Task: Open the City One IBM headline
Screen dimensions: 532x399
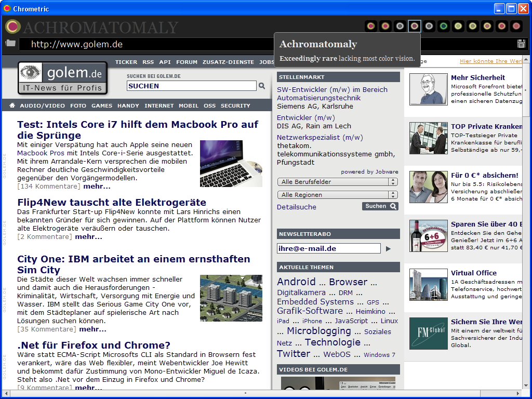Action: pyautogui.click(x=134, y=264)
